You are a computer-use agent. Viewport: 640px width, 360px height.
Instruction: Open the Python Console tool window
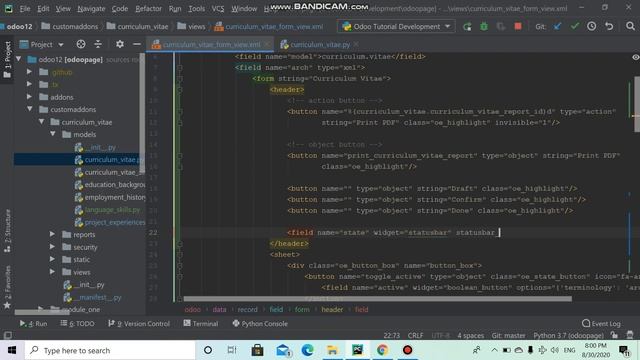(260, 324)
